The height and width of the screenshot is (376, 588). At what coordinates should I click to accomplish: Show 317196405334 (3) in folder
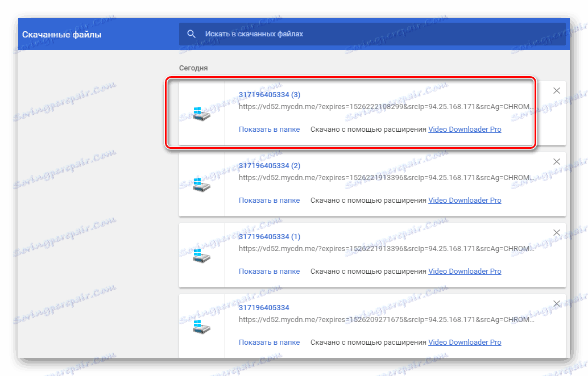[269, 129]
